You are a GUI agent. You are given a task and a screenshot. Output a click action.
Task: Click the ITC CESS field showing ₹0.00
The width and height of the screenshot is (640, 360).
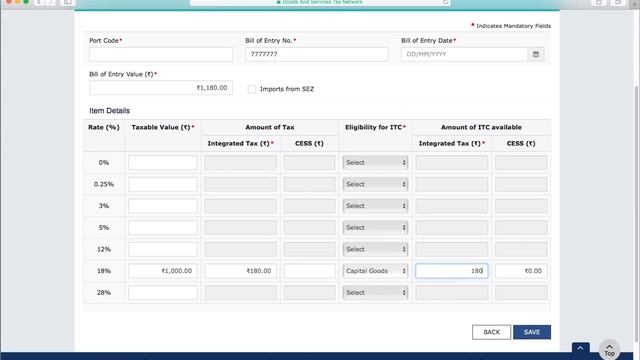click(x=521, y=271)
